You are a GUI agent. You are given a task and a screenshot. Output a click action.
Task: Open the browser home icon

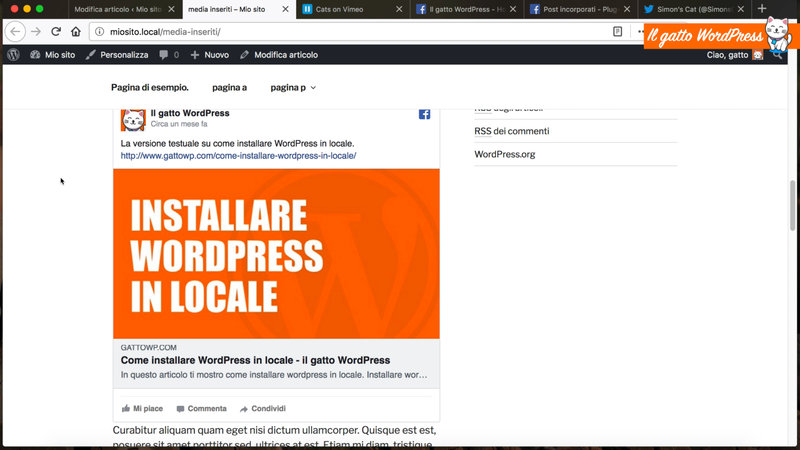tap(76, 32)
